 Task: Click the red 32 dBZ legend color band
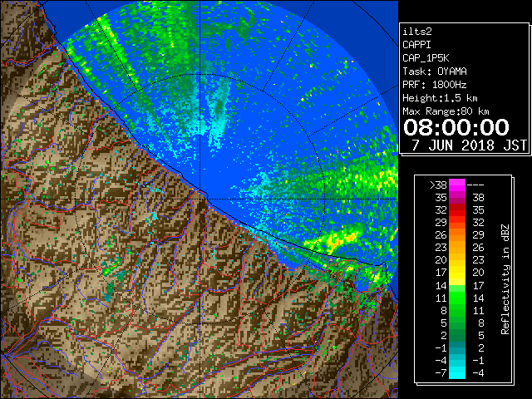457,209
